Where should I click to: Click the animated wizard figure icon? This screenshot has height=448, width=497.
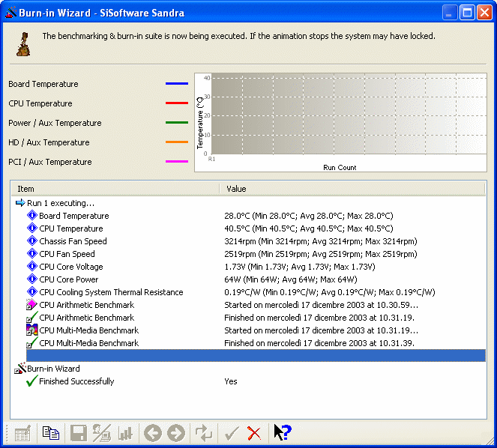coord(24,44)
